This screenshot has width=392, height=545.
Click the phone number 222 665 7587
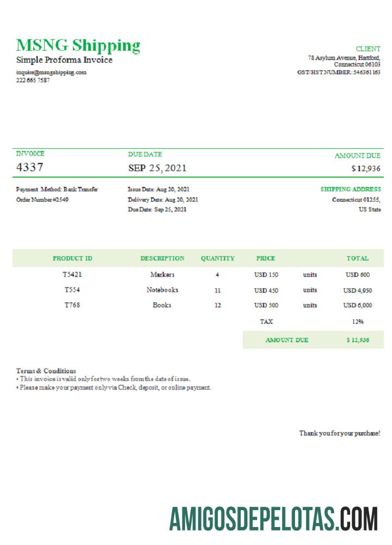click(x=33, y=80)
